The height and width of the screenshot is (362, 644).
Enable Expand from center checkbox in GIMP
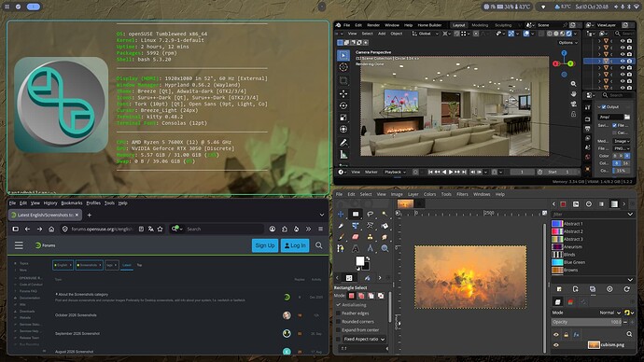click(339, 330)
